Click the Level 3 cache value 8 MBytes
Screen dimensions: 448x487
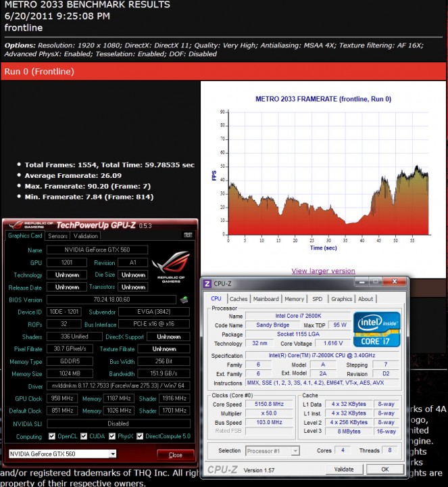click(349, 431)
